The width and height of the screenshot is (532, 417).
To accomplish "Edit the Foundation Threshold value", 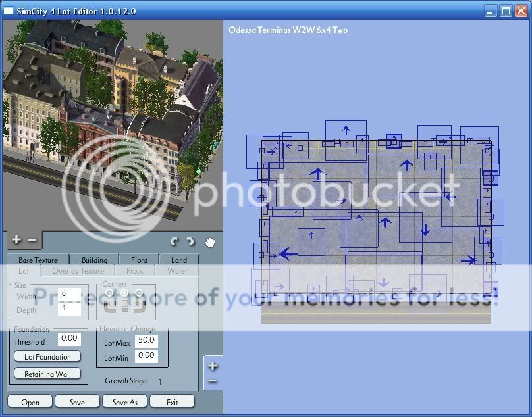I will click(x=69, y=339).
